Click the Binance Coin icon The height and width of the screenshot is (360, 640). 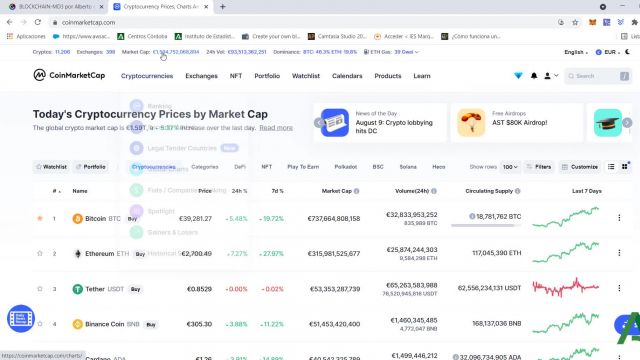[78, 324]
